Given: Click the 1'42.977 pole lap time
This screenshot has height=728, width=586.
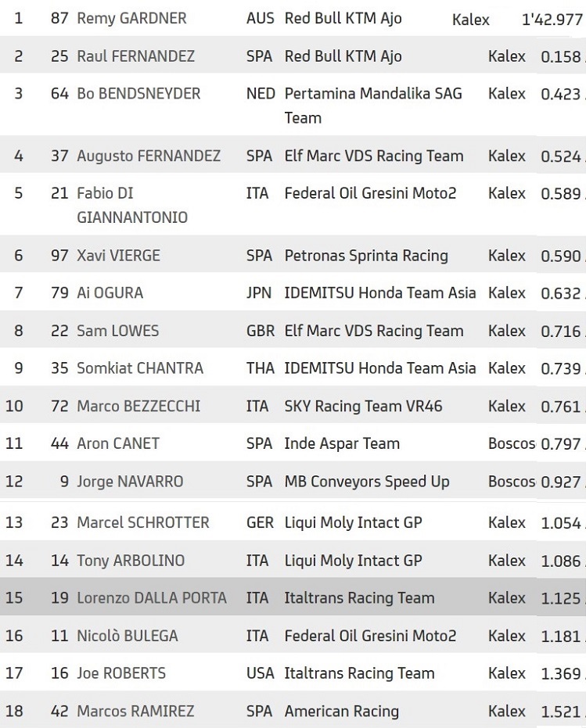Looking at the screenshot, I should coord(552,20).
